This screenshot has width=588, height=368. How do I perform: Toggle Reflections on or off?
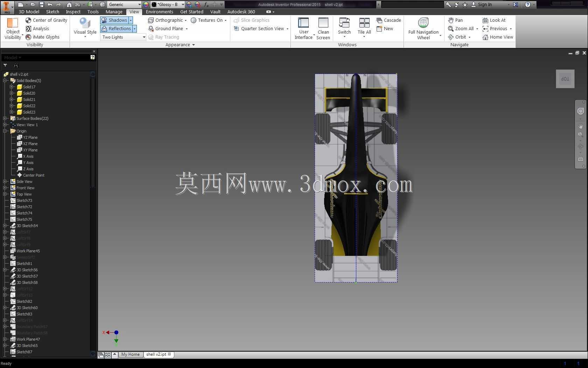tap(116, 29)
